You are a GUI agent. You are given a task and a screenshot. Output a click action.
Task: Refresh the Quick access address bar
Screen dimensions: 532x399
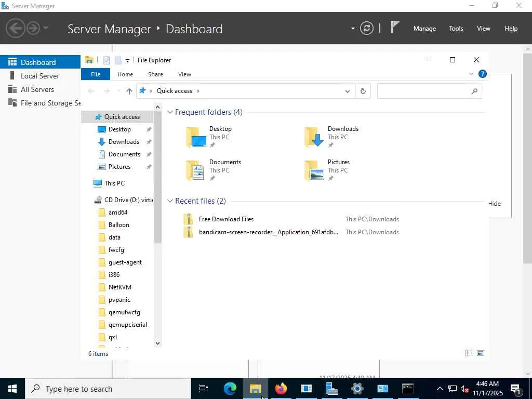(363, 91)
